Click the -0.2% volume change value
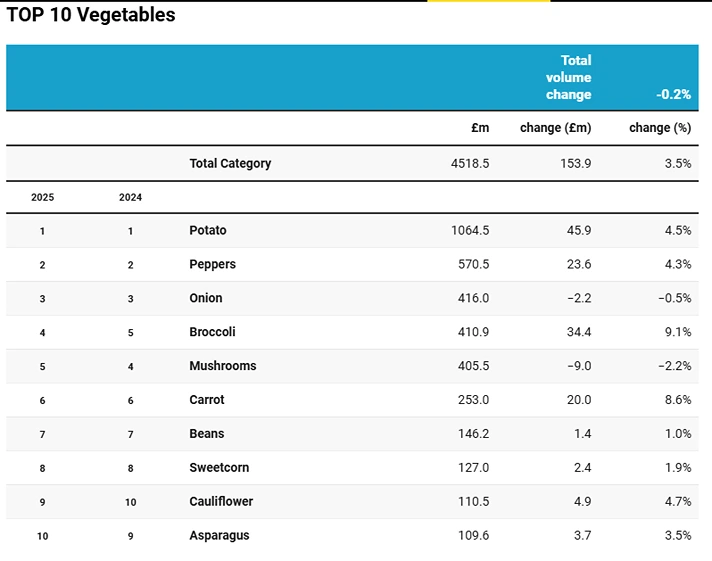The image size is (712, 561). point(673,95)
